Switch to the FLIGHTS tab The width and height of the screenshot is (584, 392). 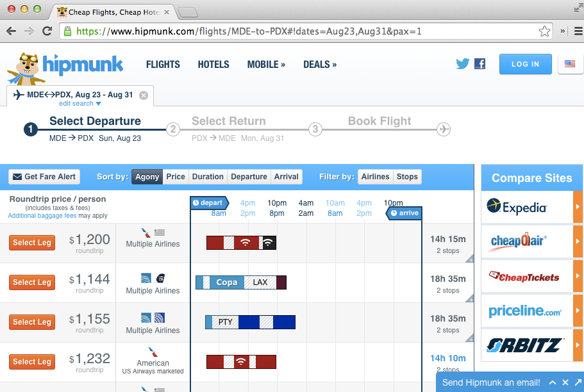click(x=163, y=64)
